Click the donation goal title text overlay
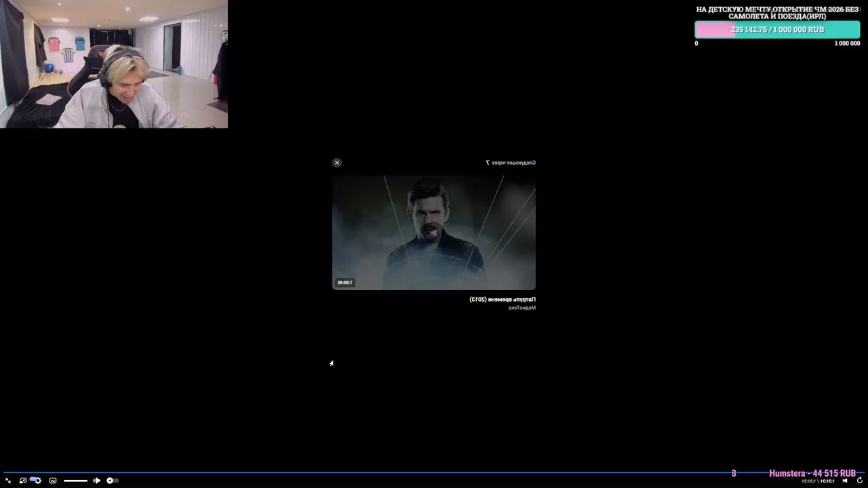This screenshot has width=868, height=488. [x=777, y=12]
